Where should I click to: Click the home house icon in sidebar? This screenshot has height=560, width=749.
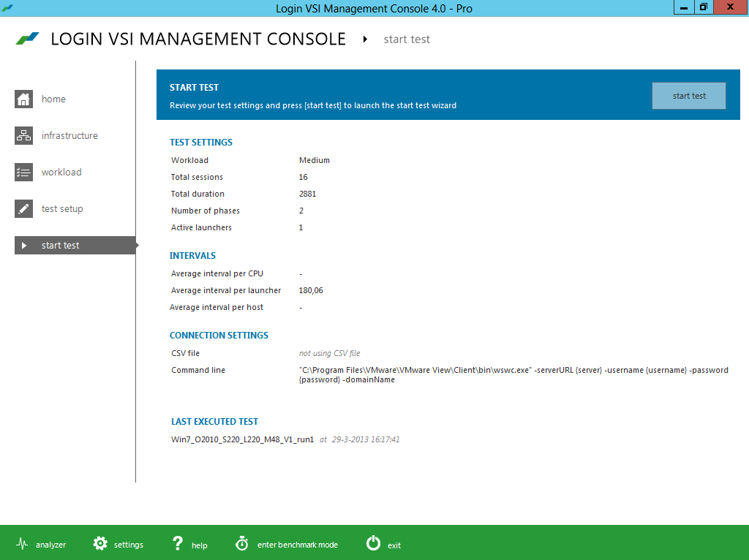[x=24, y=99]
